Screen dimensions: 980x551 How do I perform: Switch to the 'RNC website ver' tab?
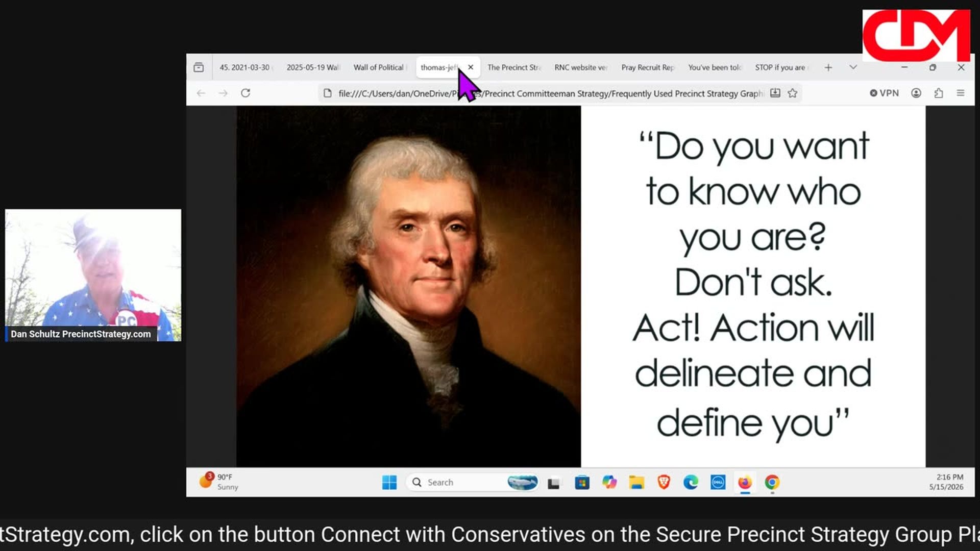581,67
